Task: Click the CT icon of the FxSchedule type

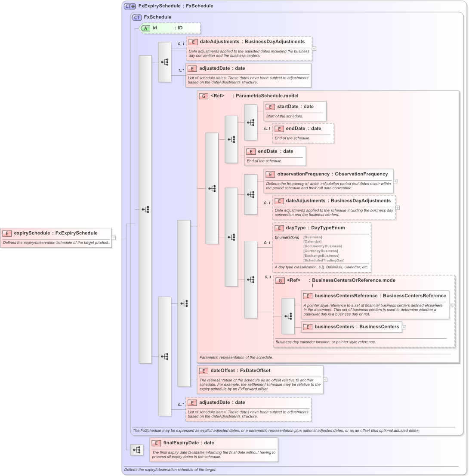Action: (137, 17)
